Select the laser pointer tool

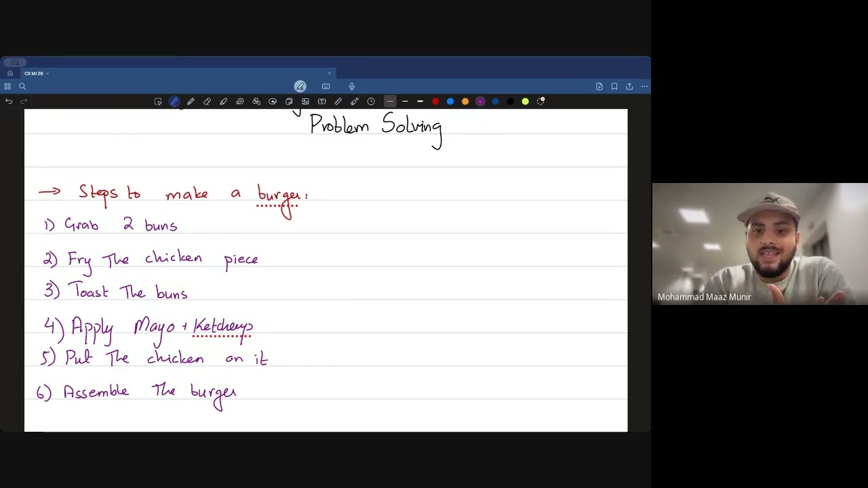click(x=354, y=101)
